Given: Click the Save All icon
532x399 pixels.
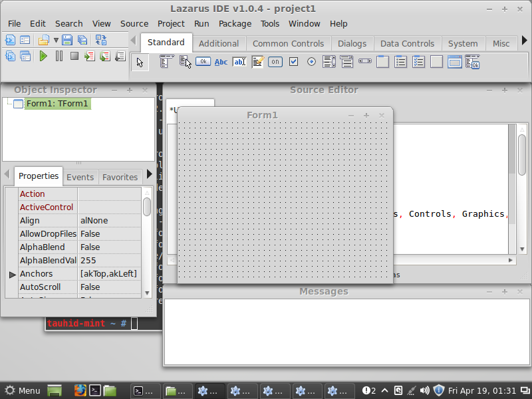Looking at the screenshot, I should pos(82,40).
